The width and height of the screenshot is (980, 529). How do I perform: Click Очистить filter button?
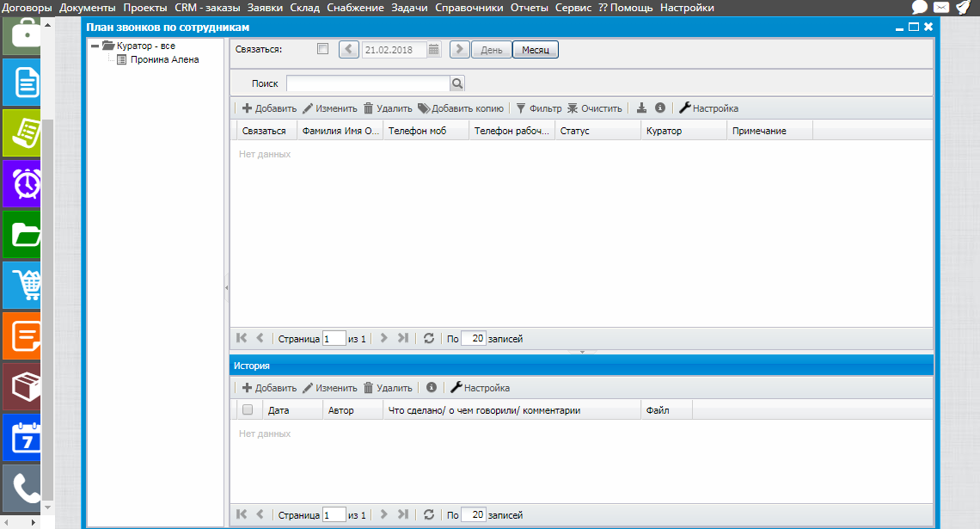(x=594, y=108)
